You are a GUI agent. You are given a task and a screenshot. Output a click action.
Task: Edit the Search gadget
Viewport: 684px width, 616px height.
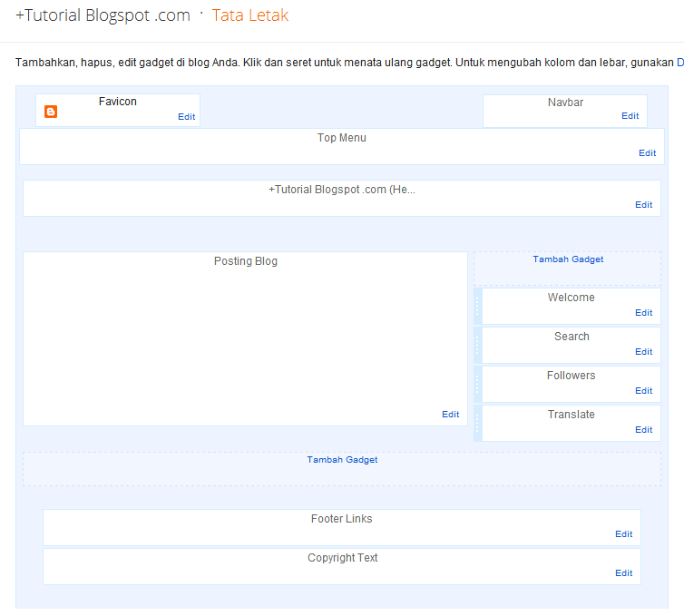pyautogui.click(x=643, y=352)
